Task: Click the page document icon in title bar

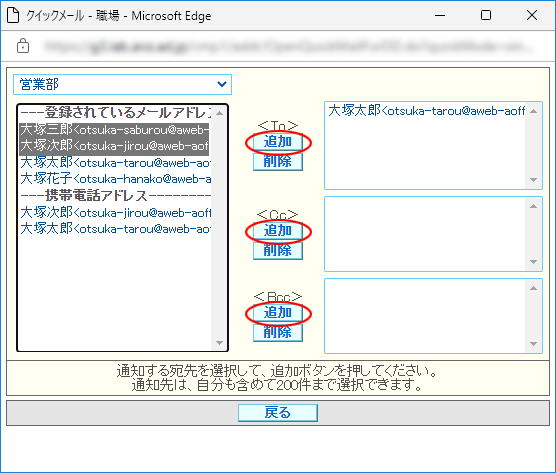Action: point(13,15)
